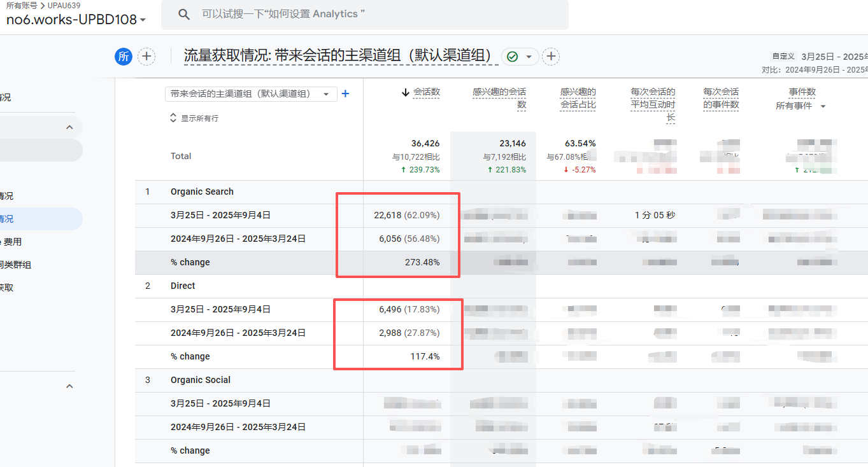The height and width of the screenshot is (467, 868).
Task: Open the 费用 sidebar menu item
Action: (13, 242)
